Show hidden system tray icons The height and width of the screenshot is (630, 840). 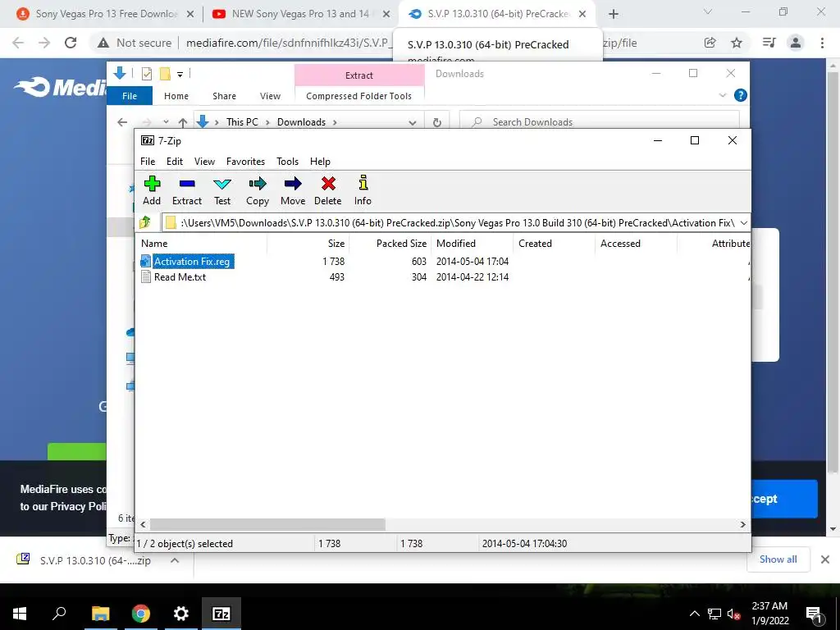point(694,614)
